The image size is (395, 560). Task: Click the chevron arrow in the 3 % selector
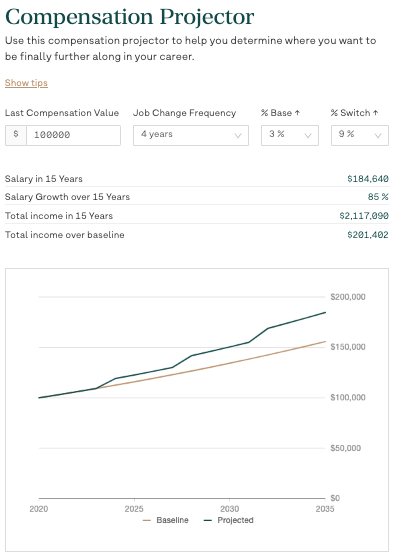[x=308, y=135]
